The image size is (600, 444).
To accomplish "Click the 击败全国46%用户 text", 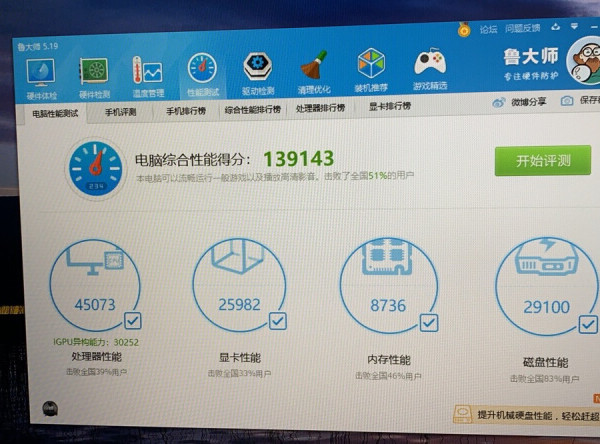I will 388,376.
